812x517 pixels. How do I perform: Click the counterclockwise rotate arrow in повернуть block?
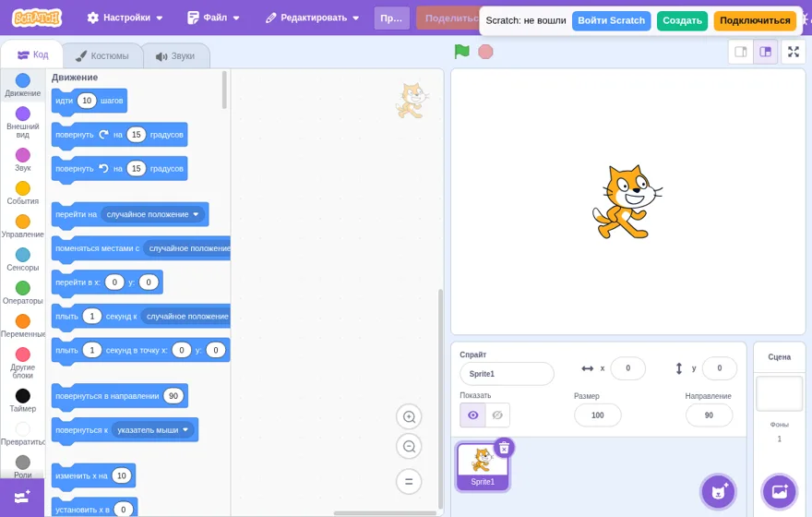103,168
